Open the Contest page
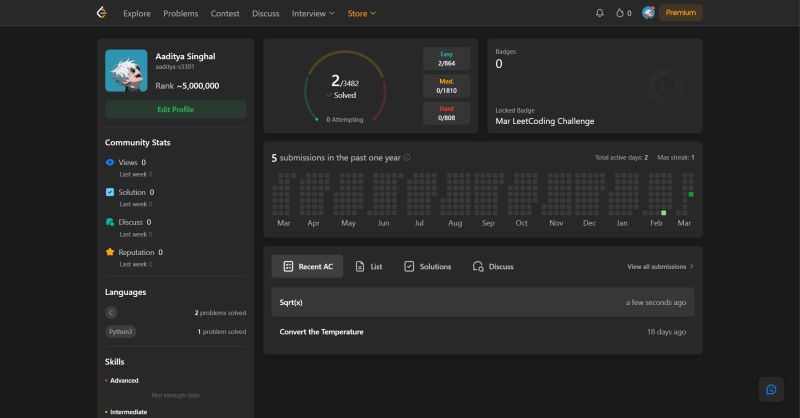The height and width of the screenshot is (418, 800). point(225,13)
